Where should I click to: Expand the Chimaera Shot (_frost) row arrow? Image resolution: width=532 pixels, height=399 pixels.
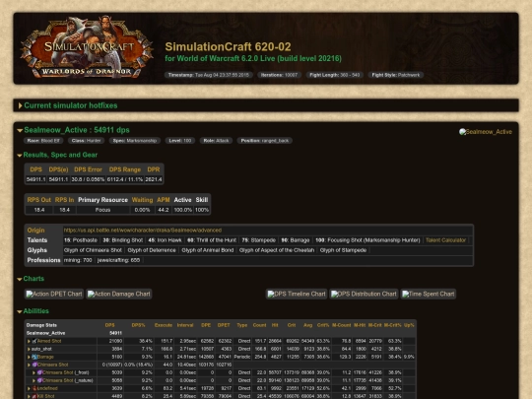[x=33, y=372]
